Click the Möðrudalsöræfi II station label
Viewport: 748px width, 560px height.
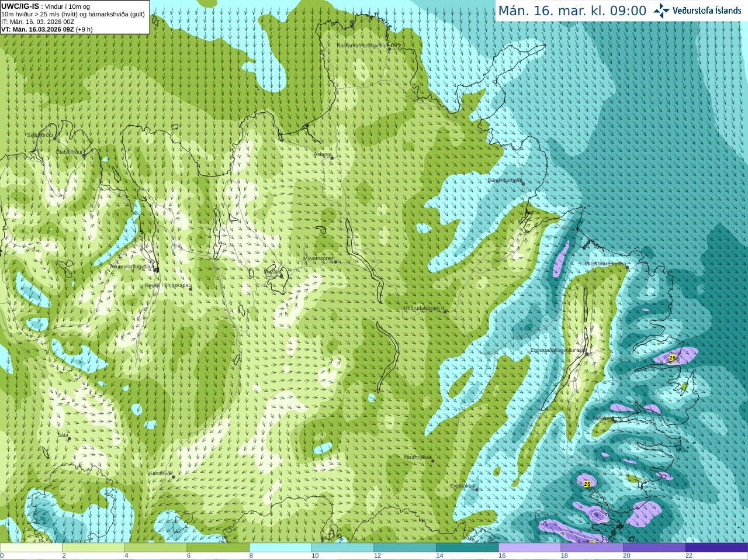(x=424, y=308)
